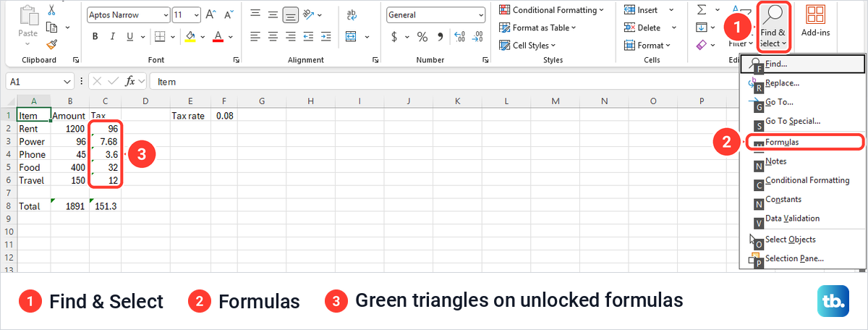
Task: Open the Find & Select menu button
Action: [773, 27]
